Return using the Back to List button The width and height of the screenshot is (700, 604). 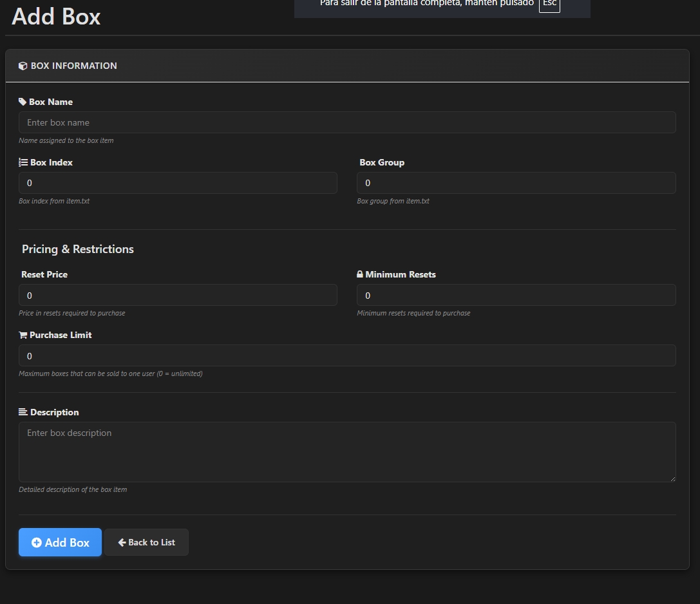click(147, 542)
